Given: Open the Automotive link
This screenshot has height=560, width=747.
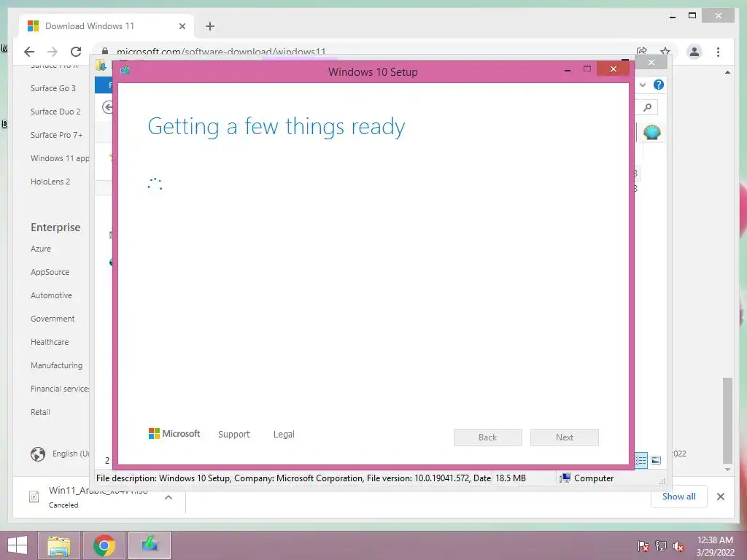Looking at the screenshot, I should [x=51, y=295].
